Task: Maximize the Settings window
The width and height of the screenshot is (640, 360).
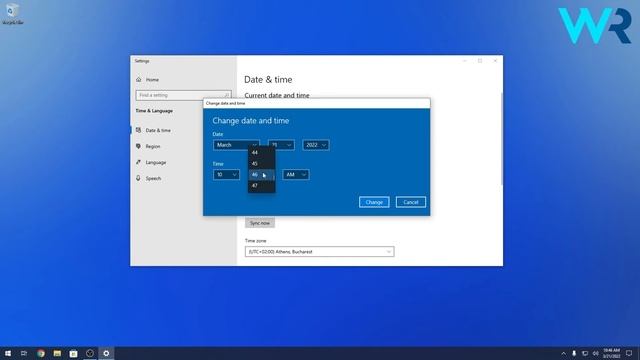Action: (x=480, y=61)
